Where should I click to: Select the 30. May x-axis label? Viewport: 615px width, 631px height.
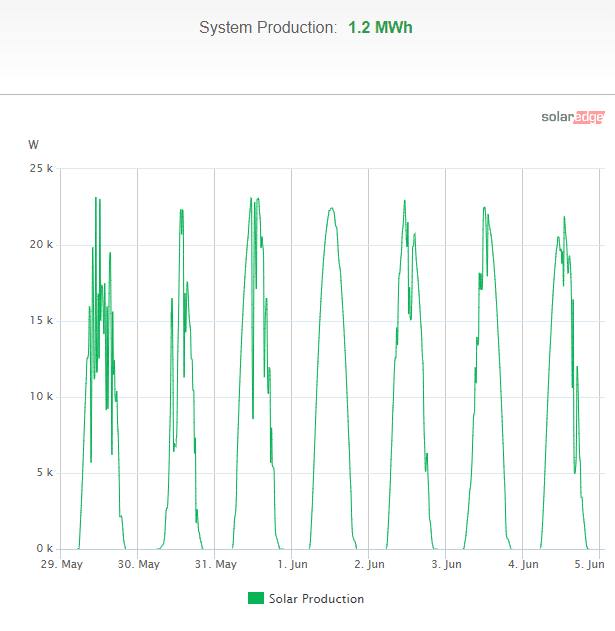pyautogui.click(x=137, y=565)
